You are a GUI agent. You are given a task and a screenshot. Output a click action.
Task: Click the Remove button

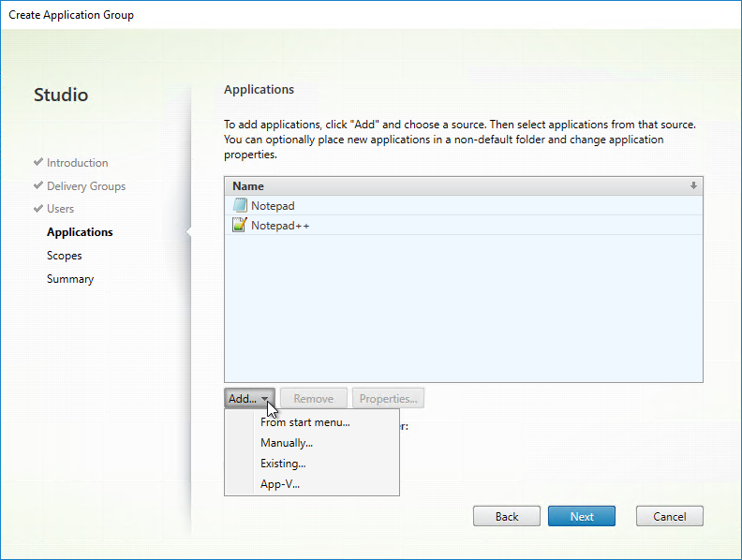(314, 398)
